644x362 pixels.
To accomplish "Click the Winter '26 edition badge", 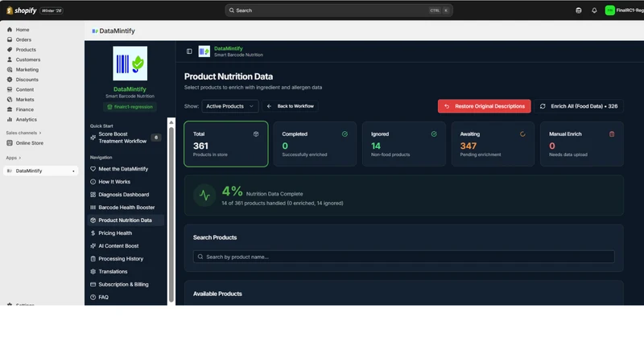I will tap(52, 10).
